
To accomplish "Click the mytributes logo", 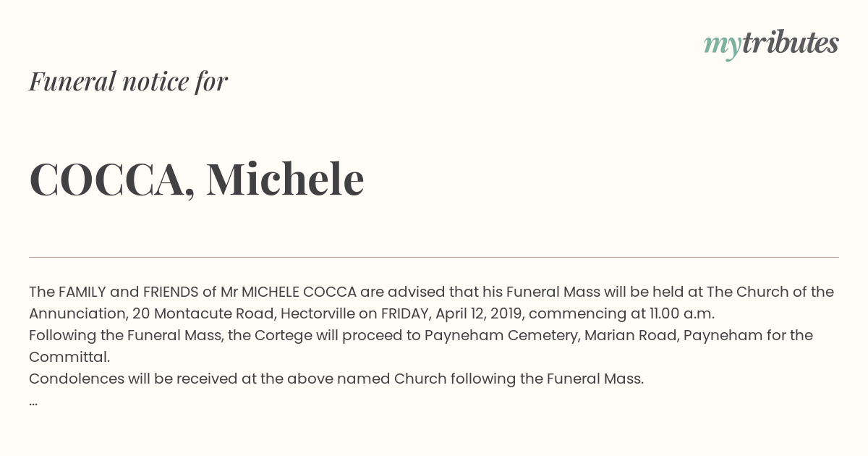I will [x=771, y=43].
